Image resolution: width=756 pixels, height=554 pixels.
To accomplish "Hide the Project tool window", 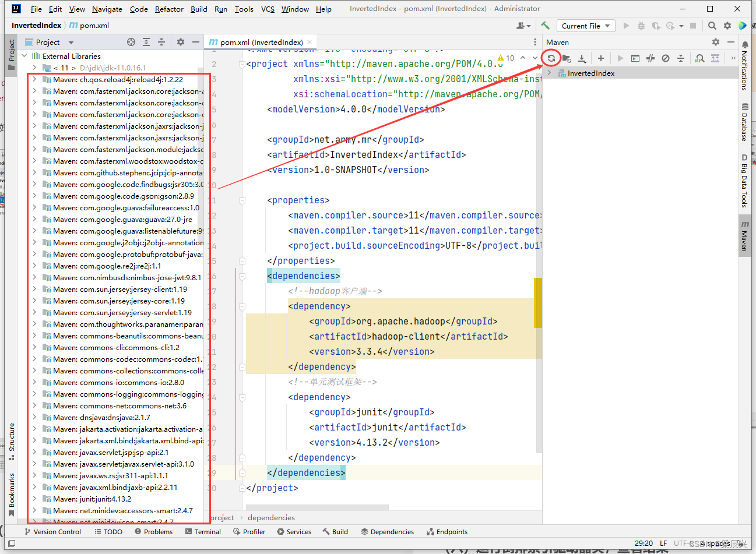I will point(196,42).
